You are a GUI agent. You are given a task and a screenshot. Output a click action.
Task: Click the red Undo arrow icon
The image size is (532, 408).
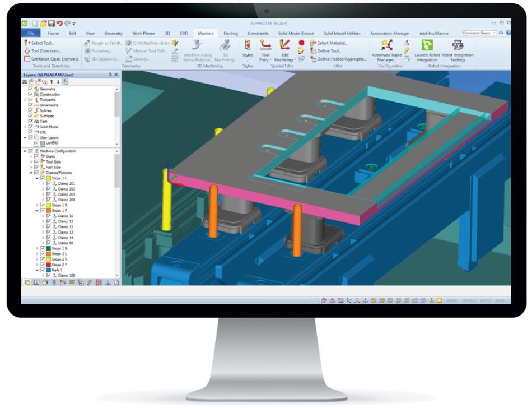pyautogui.click(x=59, y=24)
